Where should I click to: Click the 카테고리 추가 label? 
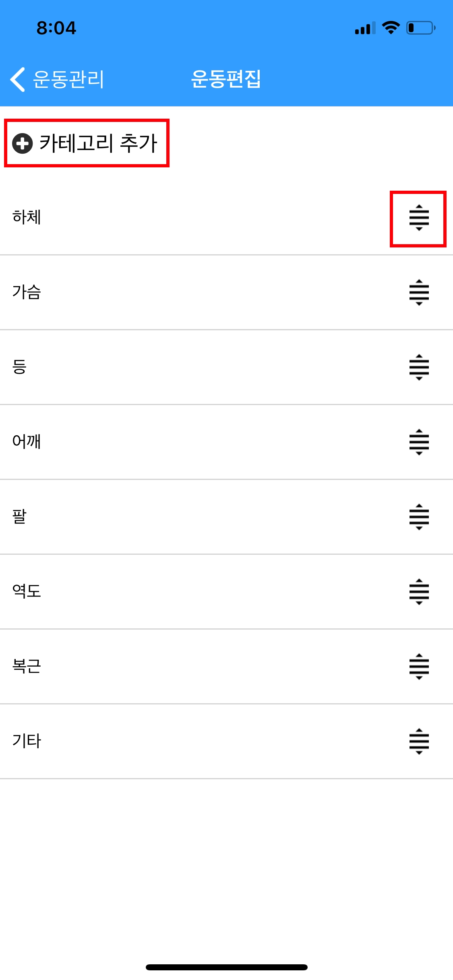98,143
